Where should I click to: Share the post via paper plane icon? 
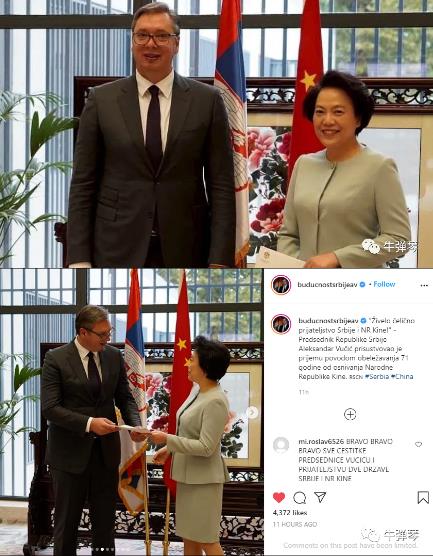(x=320, y=497)
